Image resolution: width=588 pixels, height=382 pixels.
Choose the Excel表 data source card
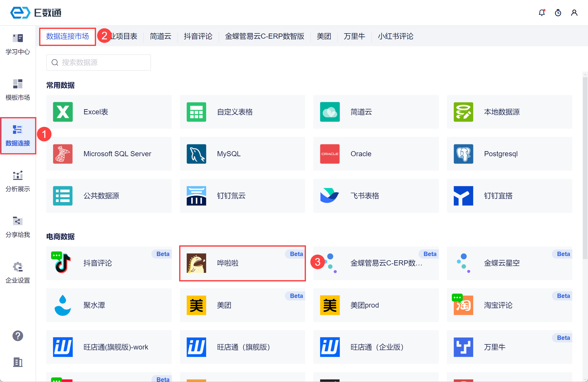click(109, 112)
